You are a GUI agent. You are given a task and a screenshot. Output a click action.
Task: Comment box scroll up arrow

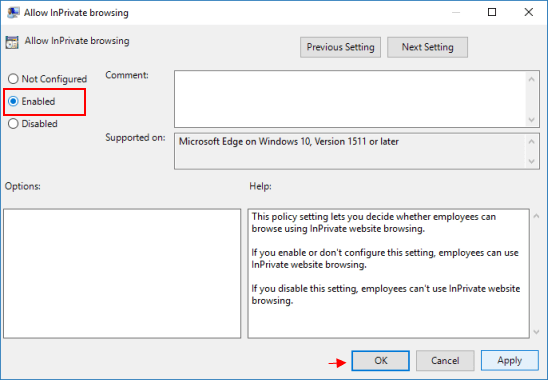(532, 79)
